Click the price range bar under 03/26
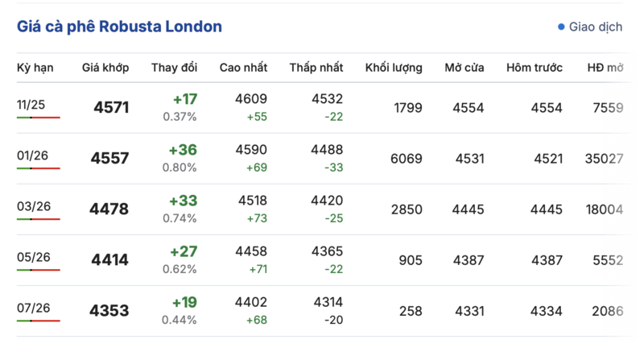The image size is (644, 348). 39,219
